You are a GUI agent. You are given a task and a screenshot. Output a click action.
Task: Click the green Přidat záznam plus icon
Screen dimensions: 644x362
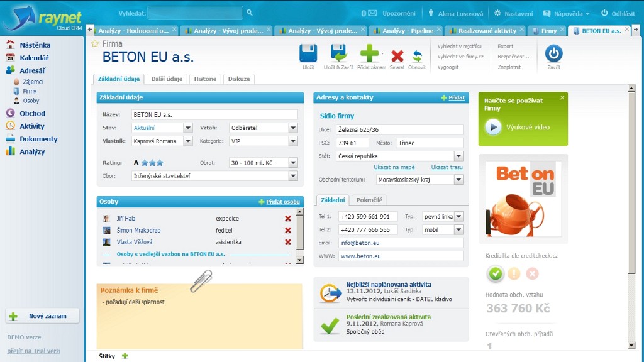(x=369, y=54)
